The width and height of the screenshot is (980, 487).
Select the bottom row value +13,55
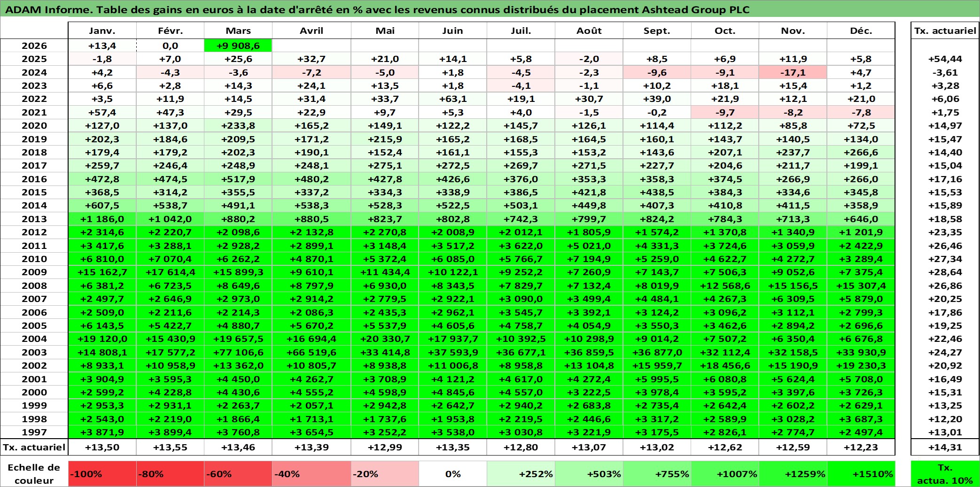pos(170,447)
